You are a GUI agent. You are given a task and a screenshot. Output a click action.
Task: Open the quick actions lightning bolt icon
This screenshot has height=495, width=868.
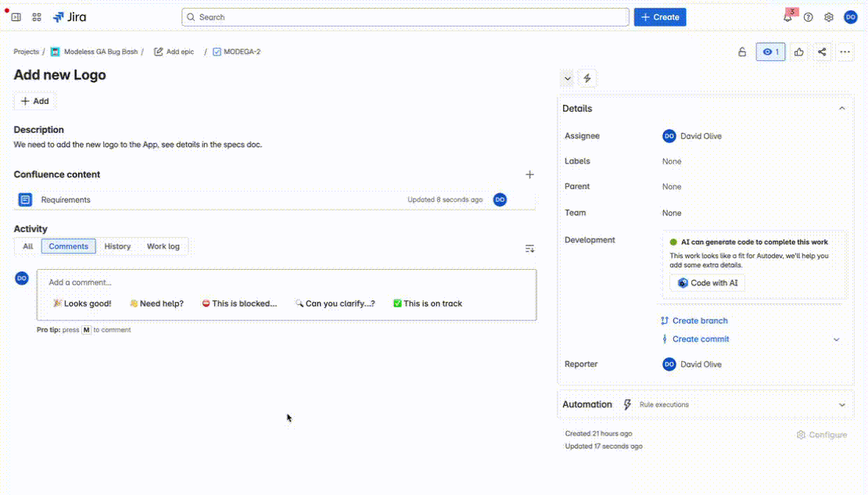coord(586,78)
